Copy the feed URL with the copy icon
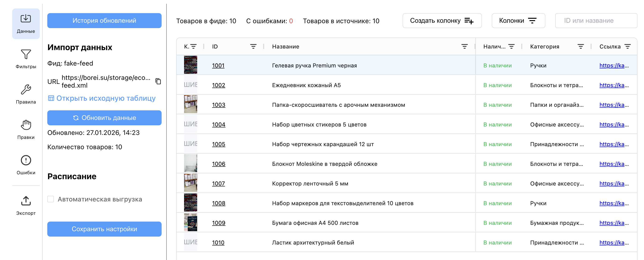The width and height of the screenshot is (644, 260). pyautogui.click(x=158, y=82)
